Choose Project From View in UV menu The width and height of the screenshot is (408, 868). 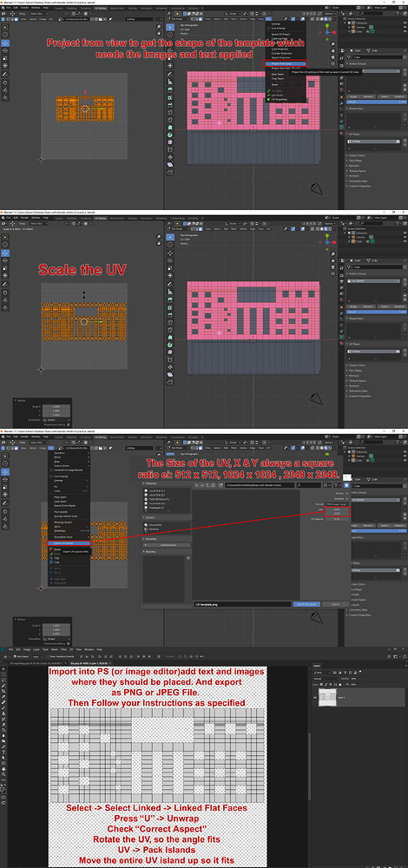(x=286, y=63)
